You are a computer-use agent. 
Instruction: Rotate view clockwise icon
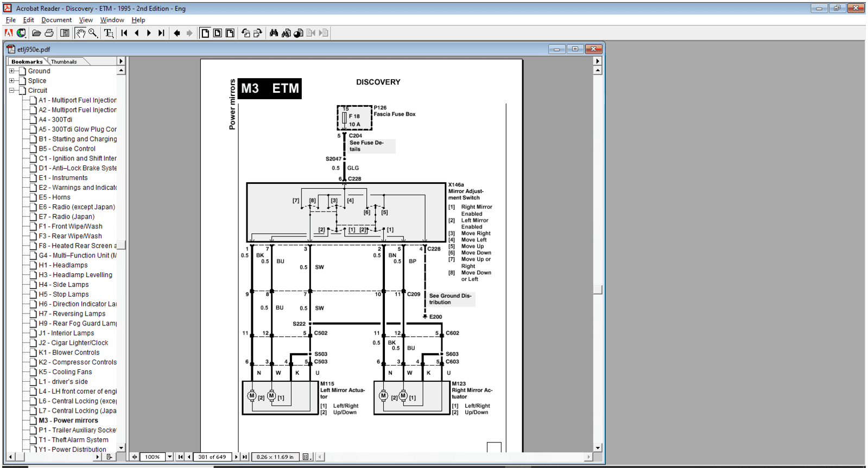pyautogui.click(x=258, y=33)
